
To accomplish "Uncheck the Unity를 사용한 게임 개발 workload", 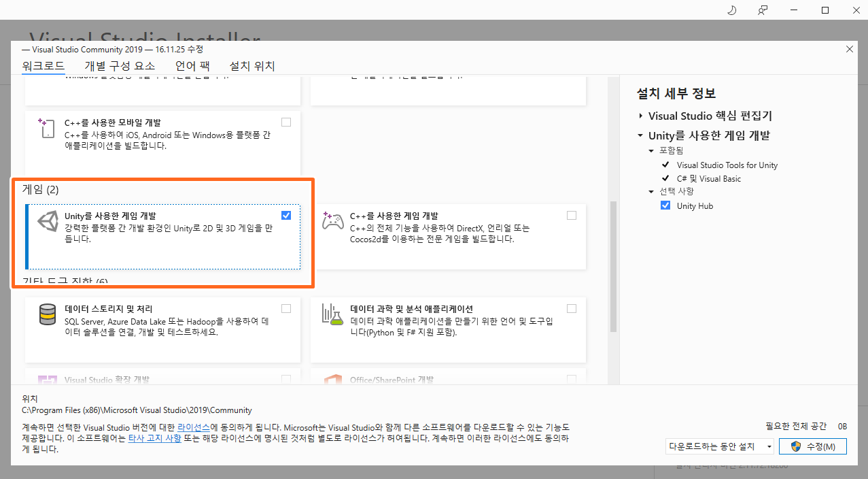I will pos(286,216).
